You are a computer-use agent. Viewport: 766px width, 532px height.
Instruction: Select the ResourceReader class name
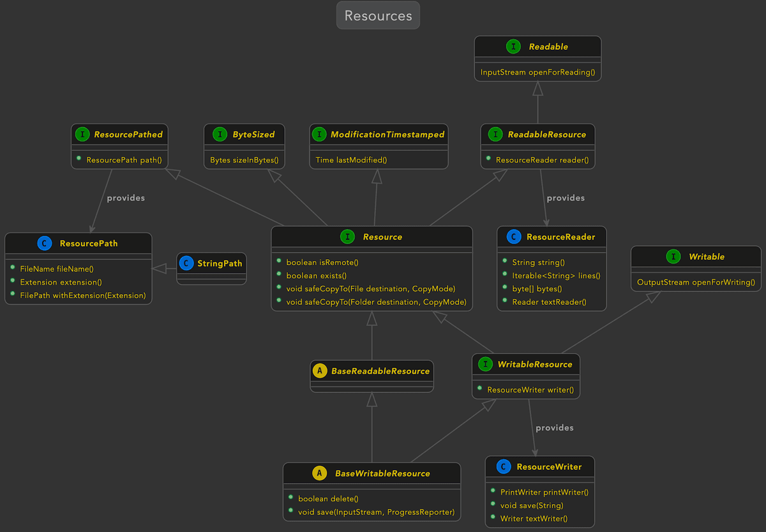560,237
